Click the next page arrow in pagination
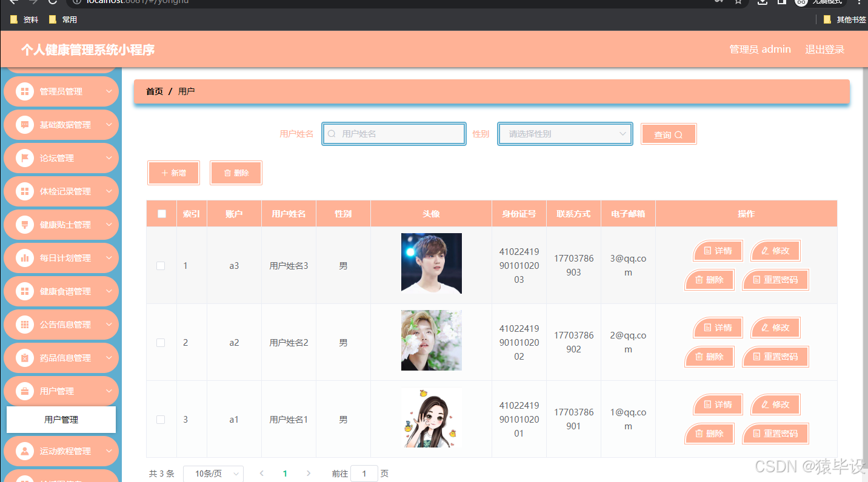868x482 pixels. pyautogui.click(x=309, y=474)
